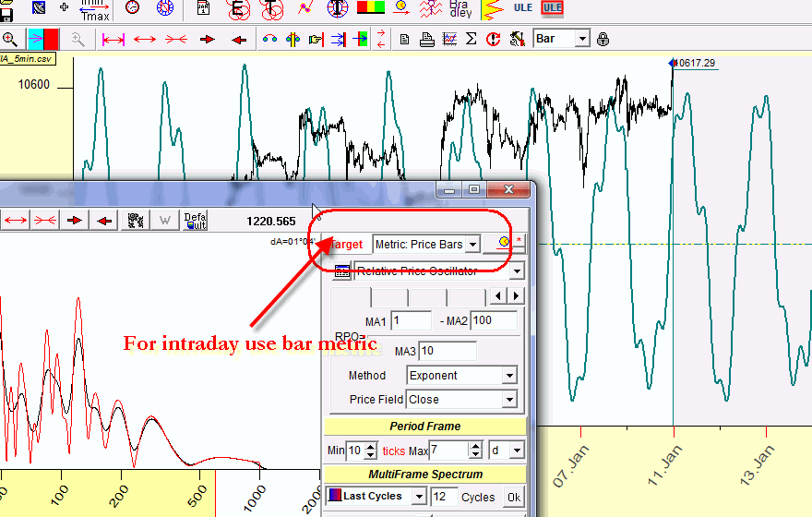Click the Ok button next to Cycles
812x517 pixels.
point(513,497)
